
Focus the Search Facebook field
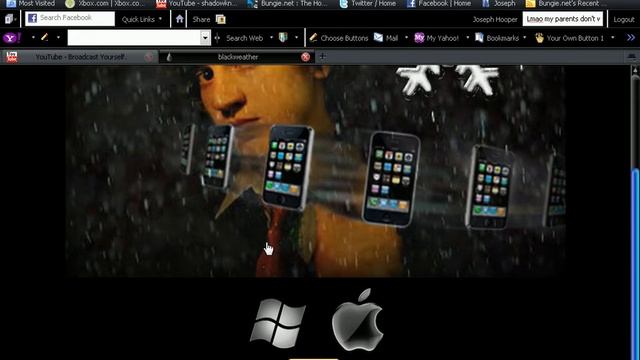coord(70,18)
